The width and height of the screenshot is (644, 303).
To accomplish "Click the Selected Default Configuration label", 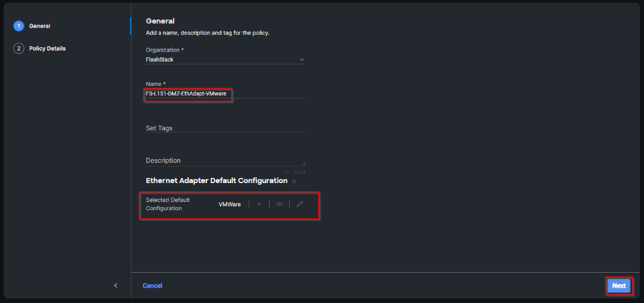I will tap(167, 204).
